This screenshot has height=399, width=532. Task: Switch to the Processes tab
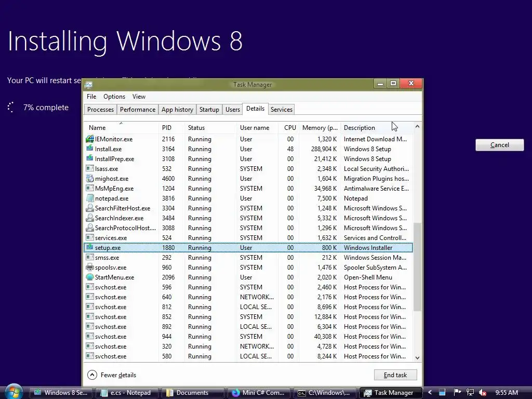(x=100, y=110)
